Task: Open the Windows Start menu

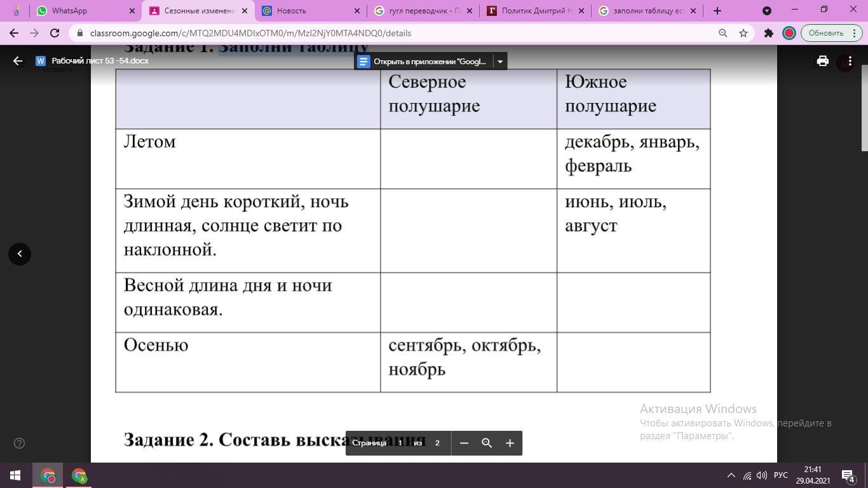Action: pos(15,475)
